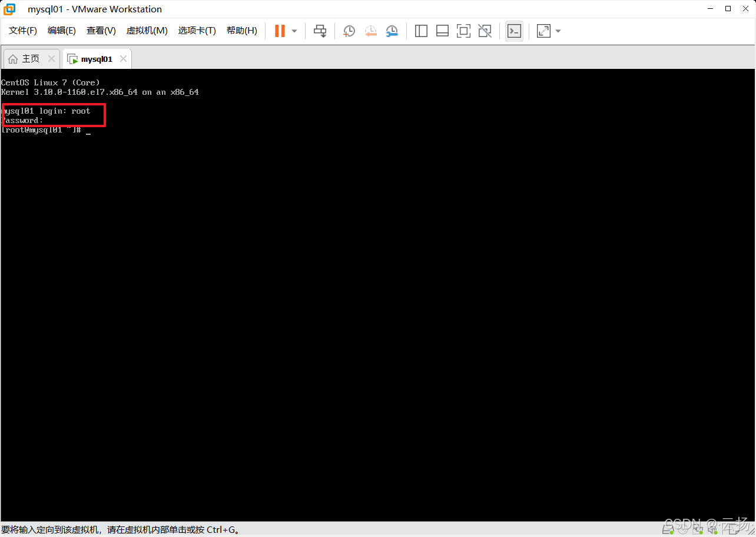This screenshot has width=756, height=537.
Task: Click the root shell prompt line
Action: tap(46, 130)
